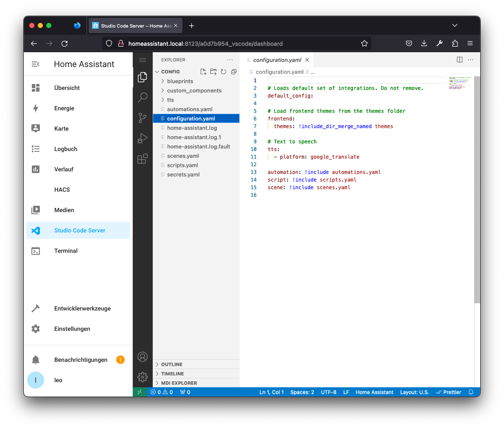This screenshot has width=504, height=428.
Task: Show tracking protection shield information
Action: point(109,44)
